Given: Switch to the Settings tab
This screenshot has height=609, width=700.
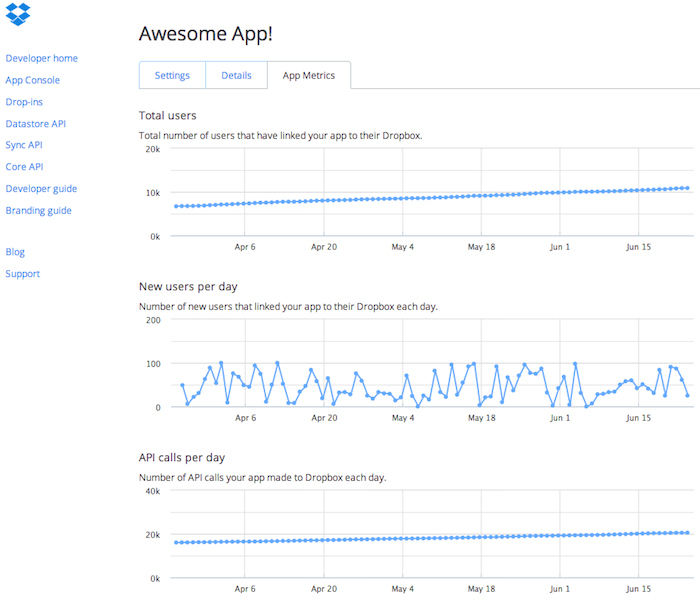Looking at the screenshot, I should click(172, 76).
